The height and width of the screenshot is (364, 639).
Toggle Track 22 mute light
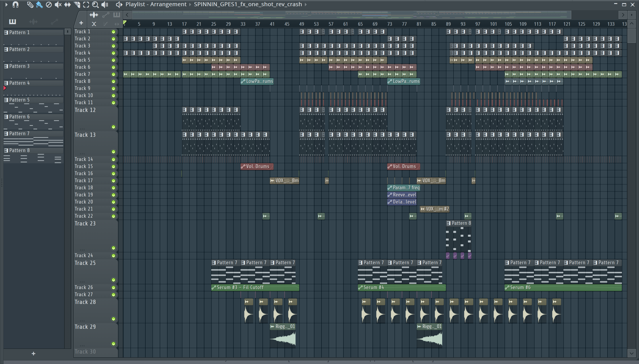pyautogui.click(x=113, y=216)
